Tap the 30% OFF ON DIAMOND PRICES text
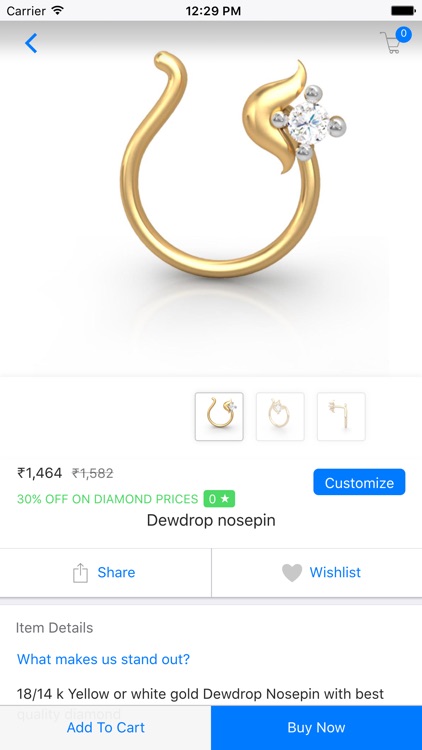Screen dimensions: 422x750 pyautogui.click(x=107, y=499)
